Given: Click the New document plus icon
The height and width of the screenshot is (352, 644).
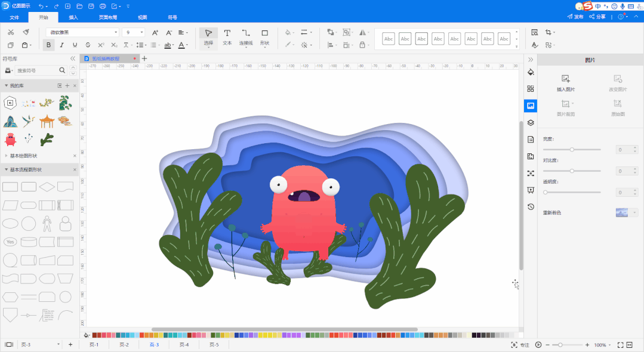Looking at the screenshot, I should click(x=68, y=6).
